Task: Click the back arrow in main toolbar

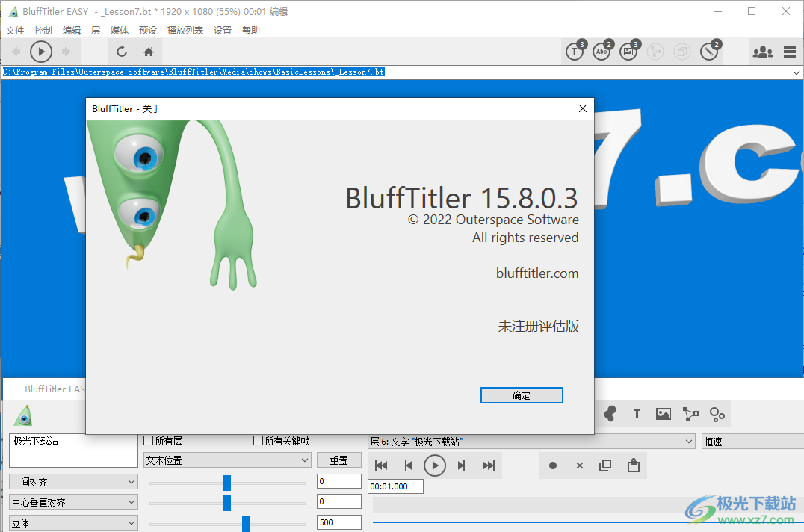Action: (x=16, y=52)
